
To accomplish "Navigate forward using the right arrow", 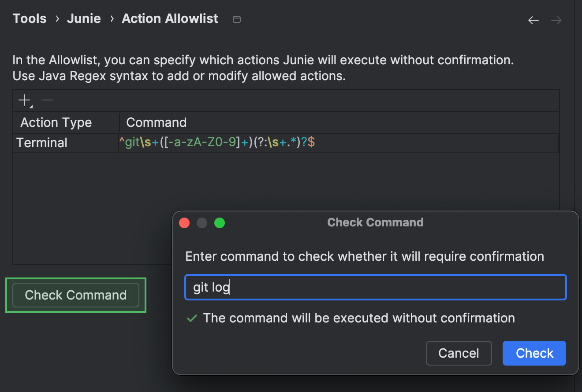I will pos(556,20).
